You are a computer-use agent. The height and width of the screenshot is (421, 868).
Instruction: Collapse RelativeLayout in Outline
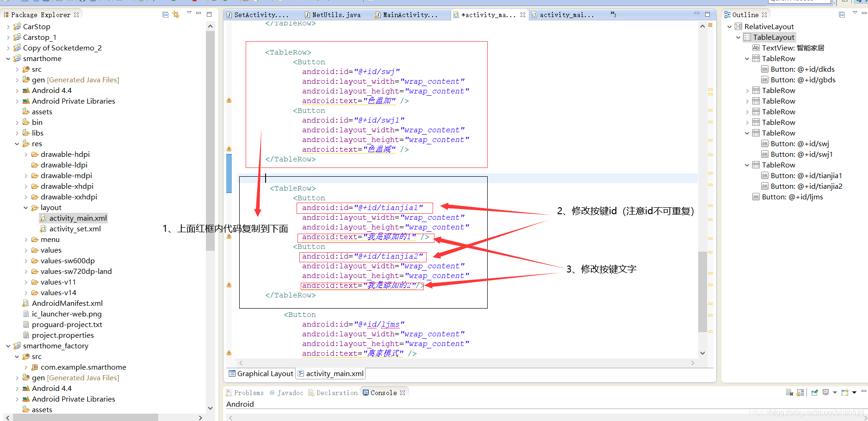tap(729, 27)
